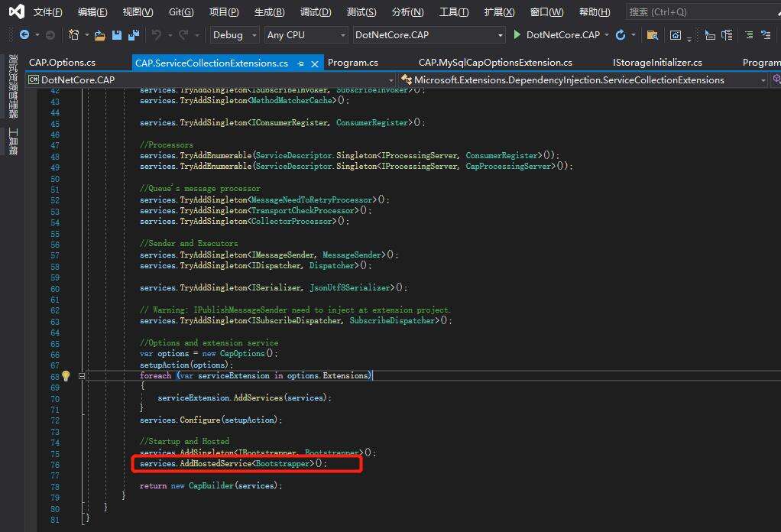Click the lightbulb quick actions icon
The width and height of the screenshot is (781, 532).
tap(66, 376)
